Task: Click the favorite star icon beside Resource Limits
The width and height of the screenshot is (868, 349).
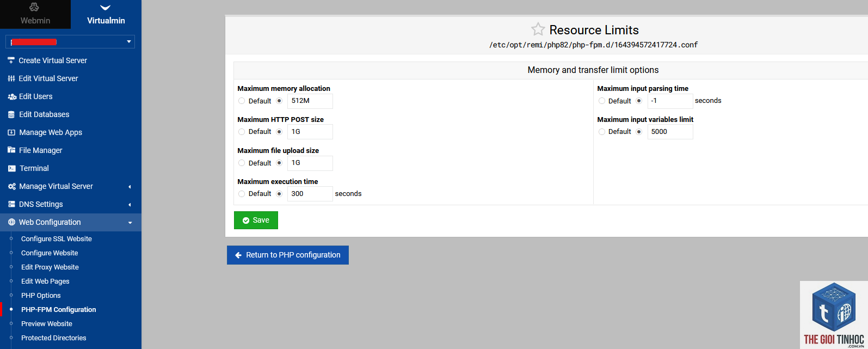Action: coord(538,29)
